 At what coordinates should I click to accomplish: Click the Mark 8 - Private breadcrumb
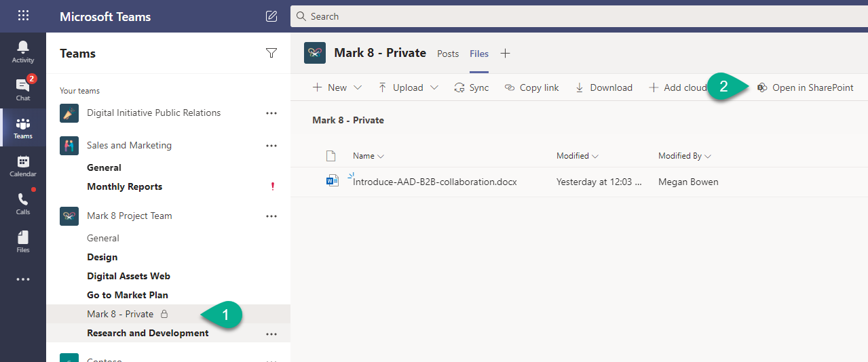coord(348,120)
